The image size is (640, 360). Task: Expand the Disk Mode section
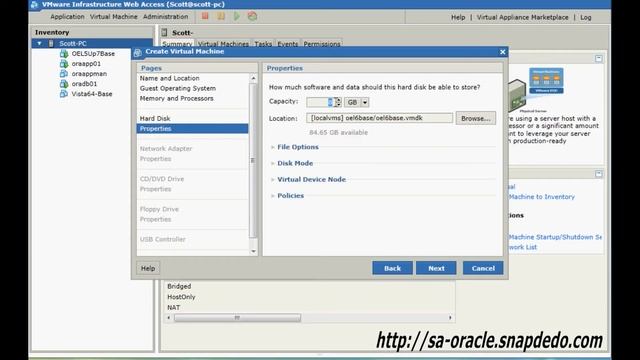pyautogui.click(x=273, y=163)
